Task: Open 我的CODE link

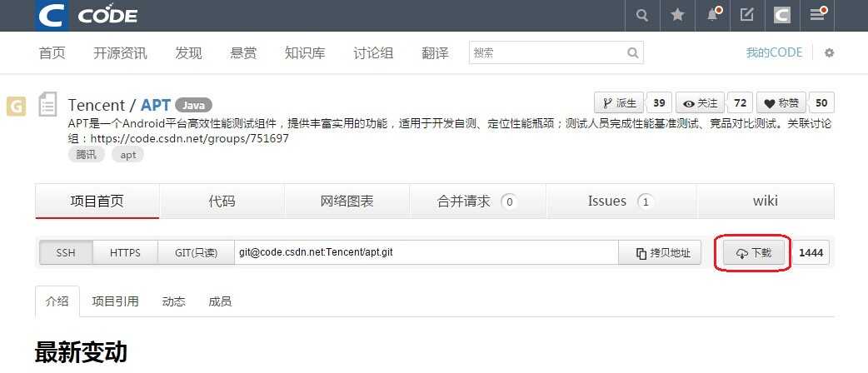Action: point(774,52)
